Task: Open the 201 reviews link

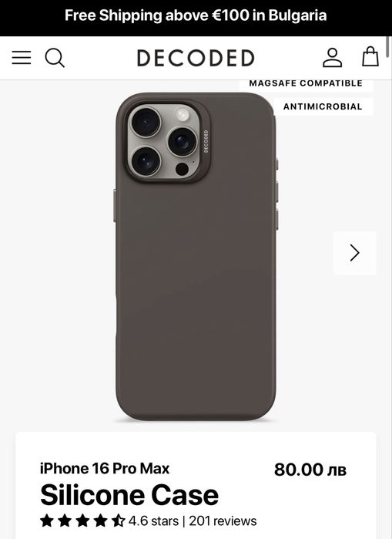Action: [223, 521]
